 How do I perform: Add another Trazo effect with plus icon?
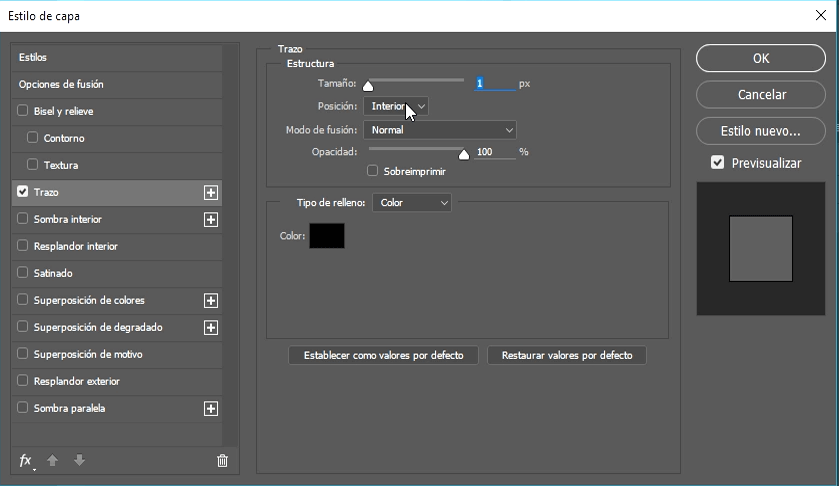point(211,193)
